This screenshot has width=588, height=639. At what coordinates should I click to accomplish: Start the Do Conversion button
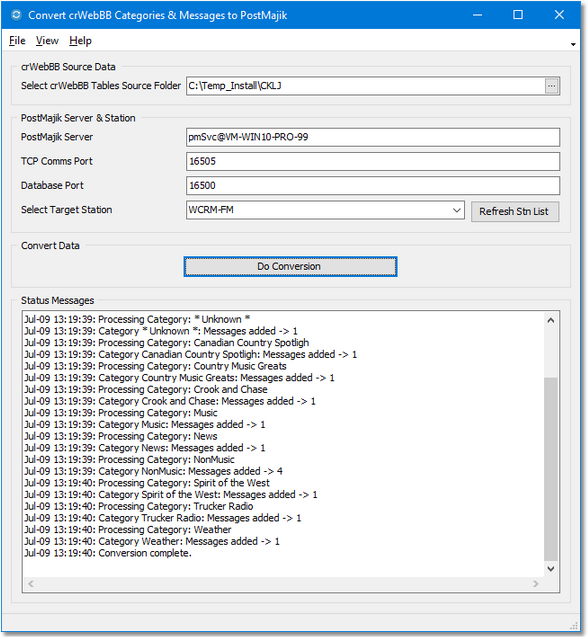pyautogui.click(x=290, y=267)
